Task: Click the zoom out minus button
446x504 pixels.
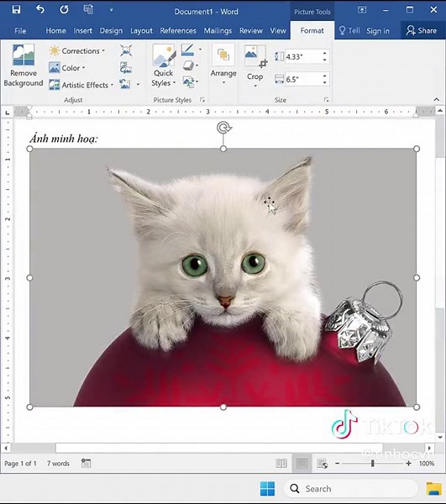Action: click(x=337, y=463)
